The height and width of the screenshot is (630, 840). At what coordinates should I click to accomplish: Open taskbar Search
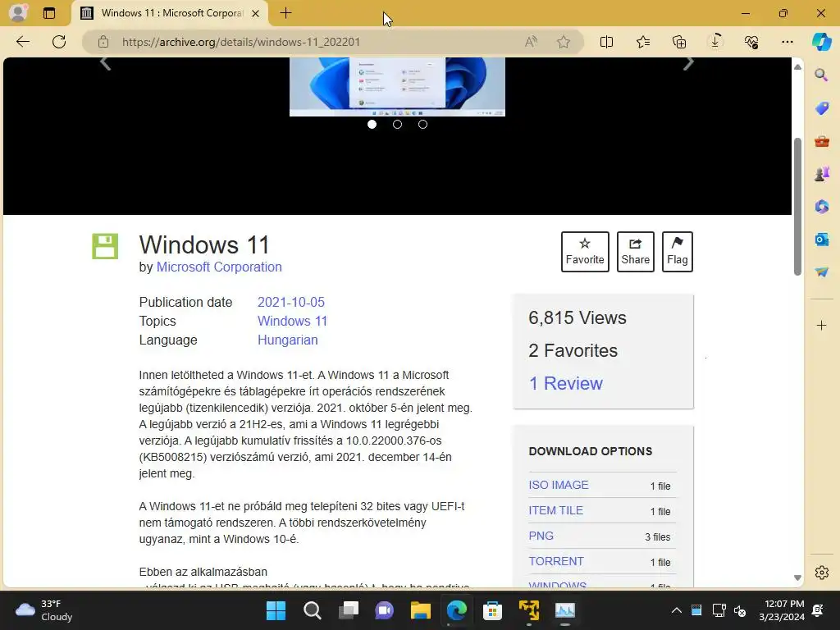(x=313, y=610)
